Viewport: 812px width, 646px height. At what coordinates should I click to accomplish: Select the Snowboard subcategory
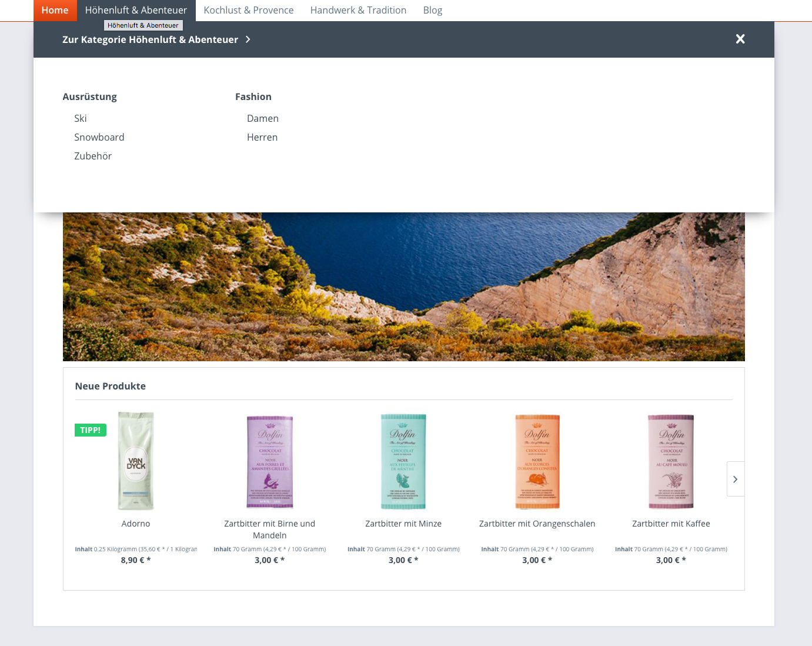[x=99, y=137]
